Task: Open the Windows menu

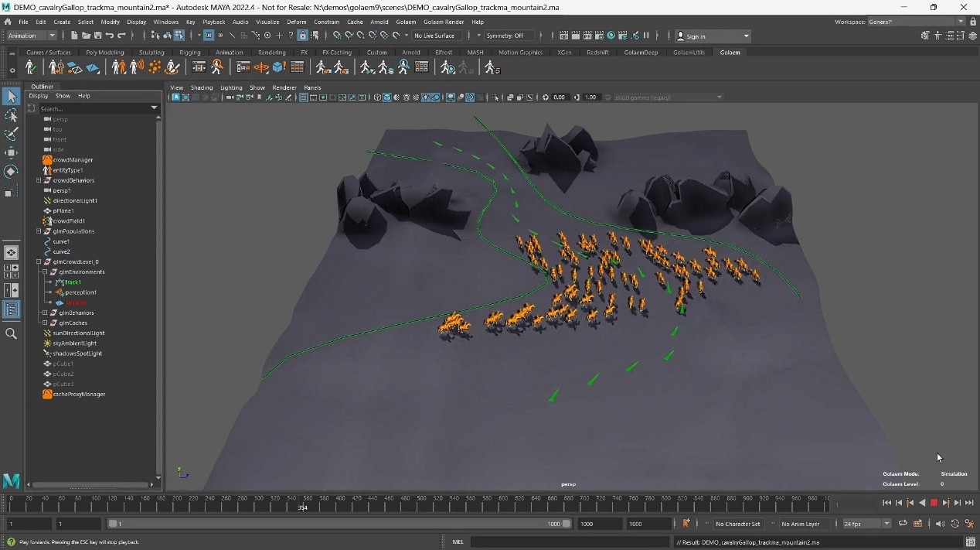Action: (x=165, y=22)
